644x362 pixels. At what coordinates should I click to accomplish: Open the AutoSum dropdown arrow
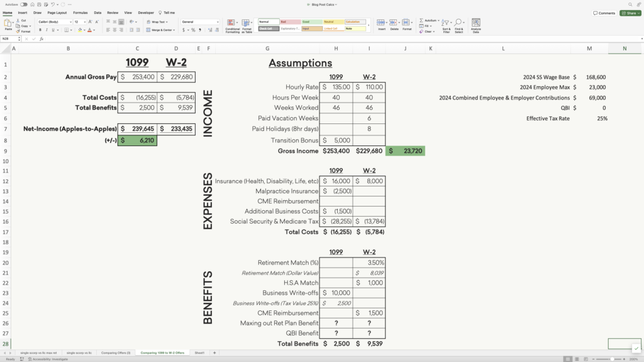pyautogui.click(x=438, y=21)
